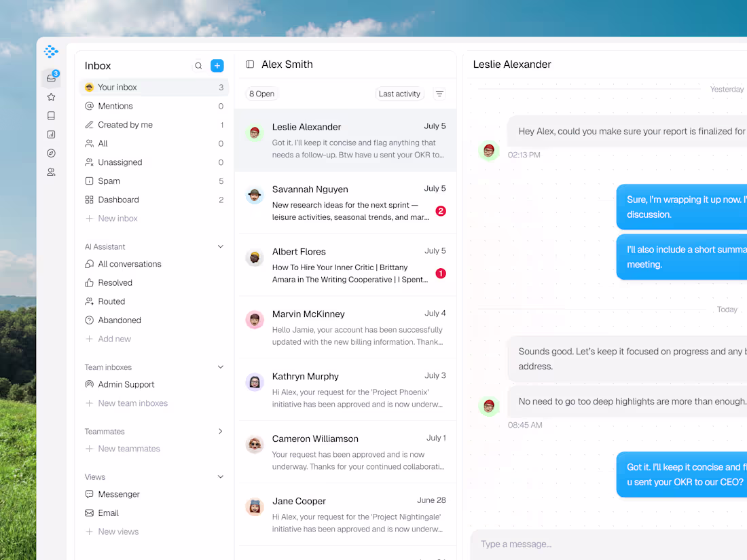Open the search icon in the Inbox panel
Viewport: 747px width, 560px height.
point(198,65)
